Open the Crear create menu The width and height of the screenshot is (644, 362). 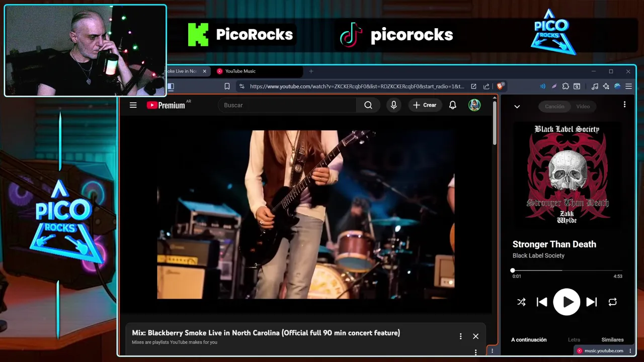coord(425,105)
